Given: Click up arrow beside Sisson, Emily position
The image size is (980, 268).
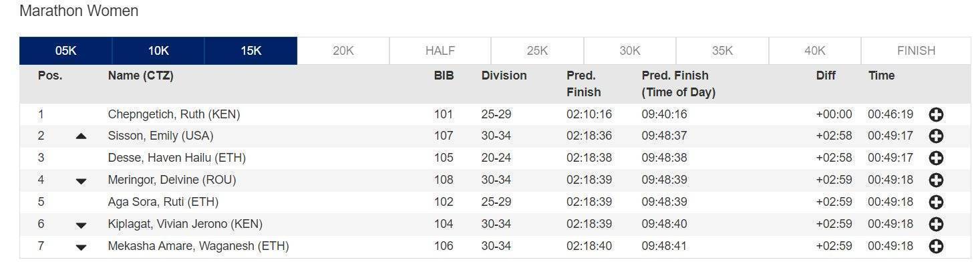Looking at the screenshot, I should click(81, 136).
